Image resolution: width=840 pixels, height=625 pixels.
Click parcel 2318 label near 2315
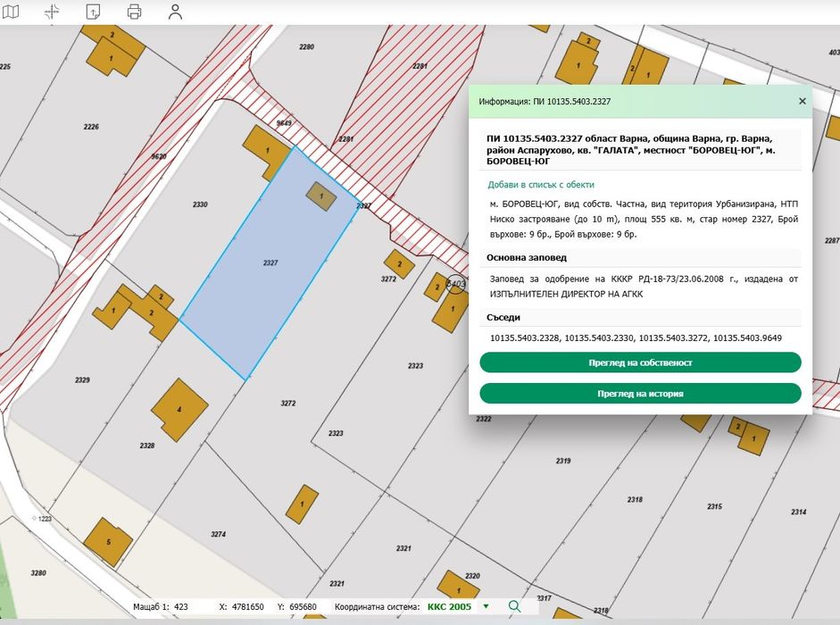pos(635,499)
